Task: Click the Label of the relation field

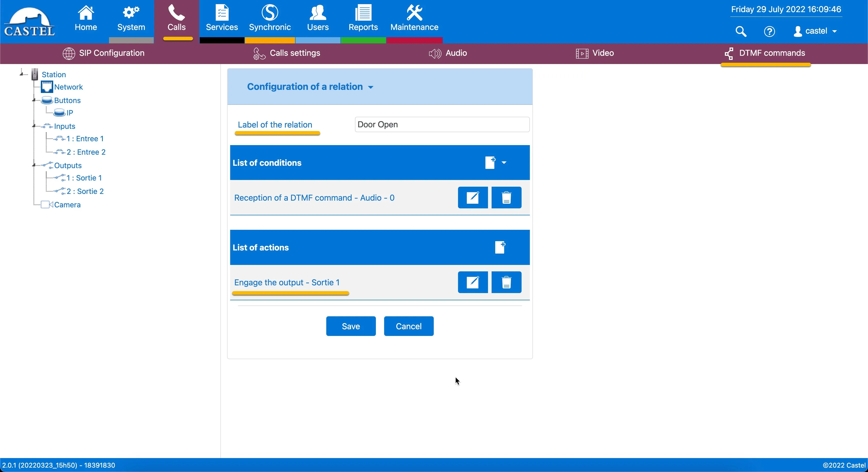Action: [x=442, y=124]
